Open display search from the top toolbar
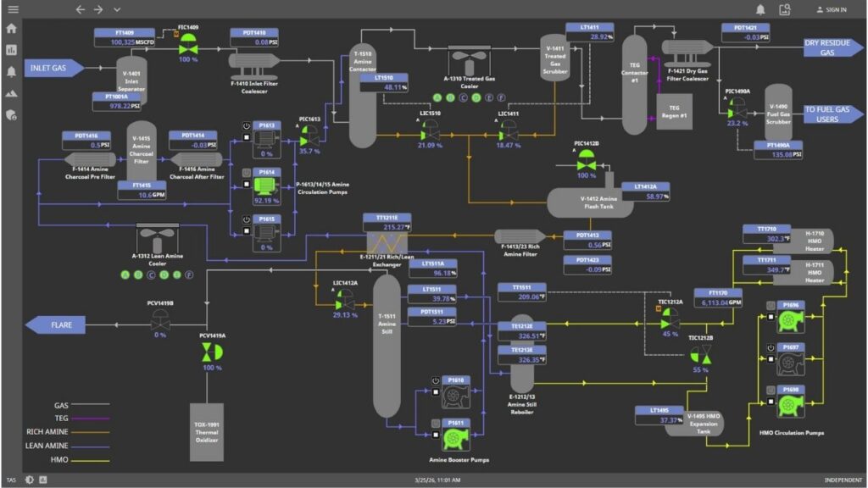868x488 pixels. (787, 8)
